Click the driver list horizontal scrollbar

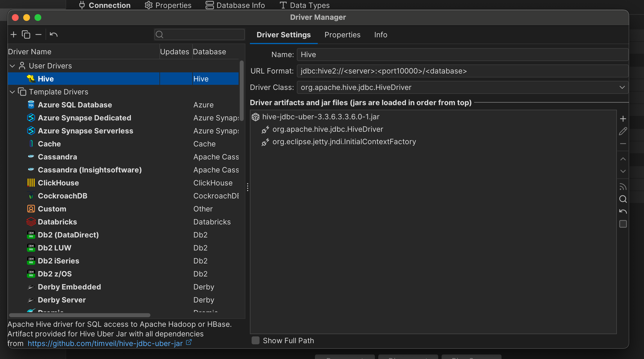point(80,315)
